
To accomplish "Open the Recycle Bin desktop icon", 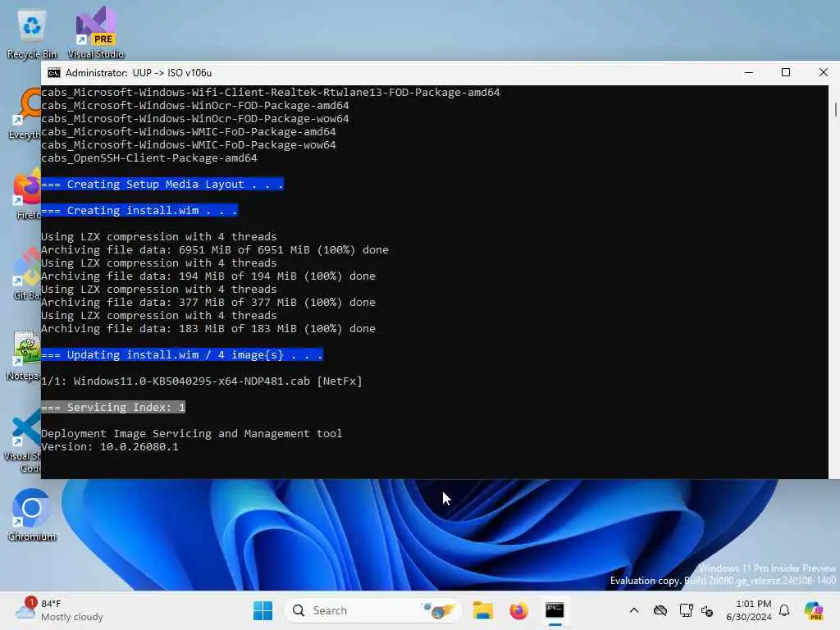I will (x=32, y=33).
